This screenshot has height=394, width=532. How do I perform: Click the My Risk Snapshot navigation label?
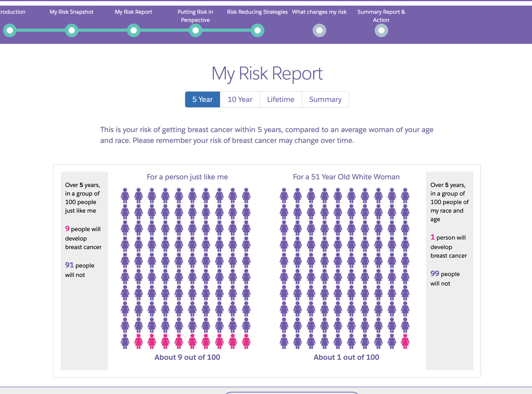pos(71,12)
